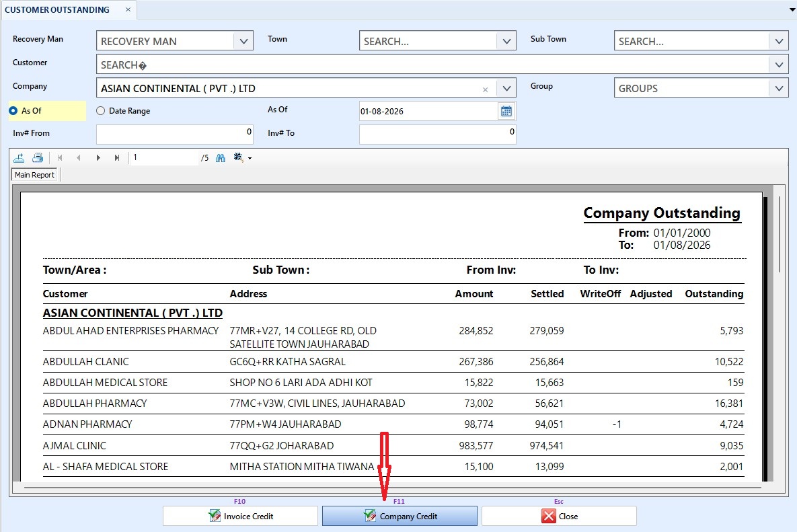Click the Outstanding column header
The width and height of the screenshot is (797, 532).
pyautogui.click(x=714, y=294)
